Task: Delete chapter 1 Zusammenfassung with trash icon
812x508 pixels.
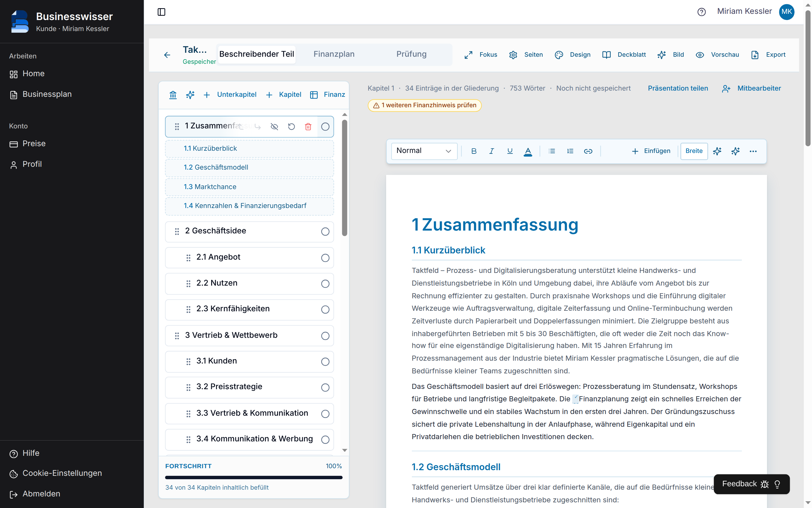Action: point(308,127)
